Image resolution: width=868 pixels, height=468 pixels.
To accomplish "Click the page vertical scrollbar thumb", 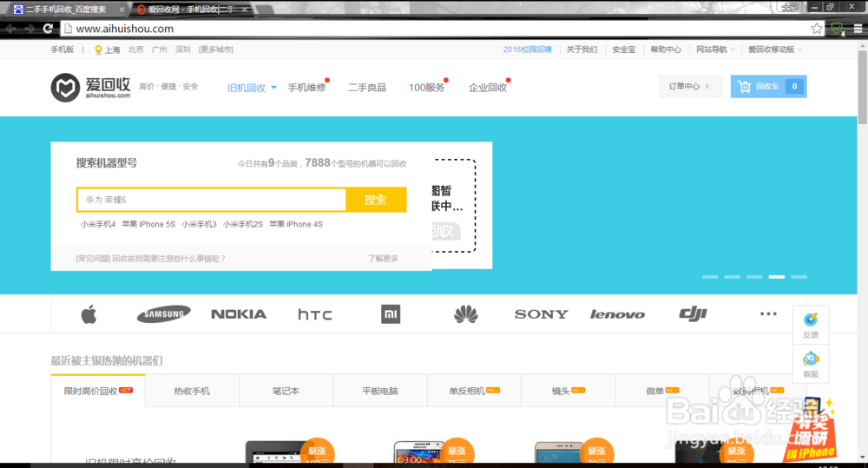I will 863,88.
